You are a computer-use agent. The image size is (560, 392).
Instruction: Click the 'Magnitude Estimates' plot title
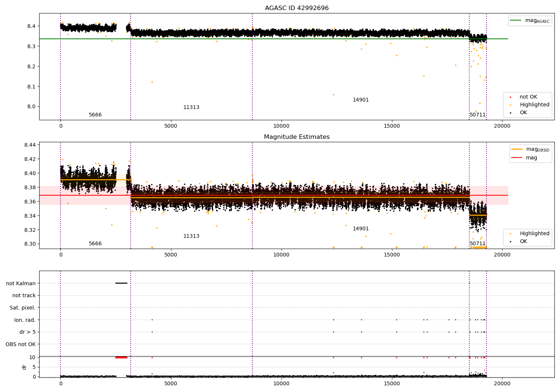click(297, 137)
